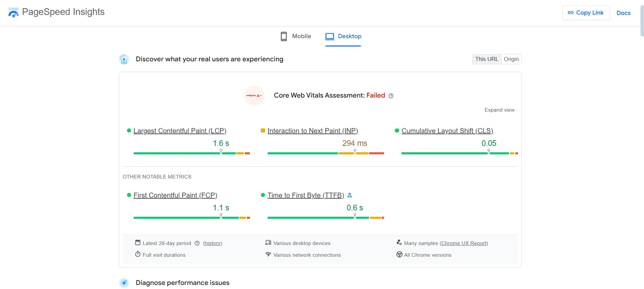Viewport: 644px width, 289px height.
Task: Click the help icon after Latest 28-day period
Action: (197, 243)
